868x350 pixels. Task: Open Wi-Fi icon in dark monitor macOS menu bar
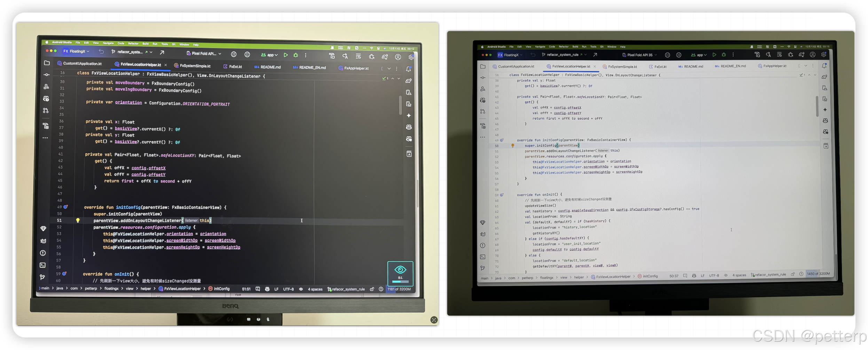click(x=371, y=48)
